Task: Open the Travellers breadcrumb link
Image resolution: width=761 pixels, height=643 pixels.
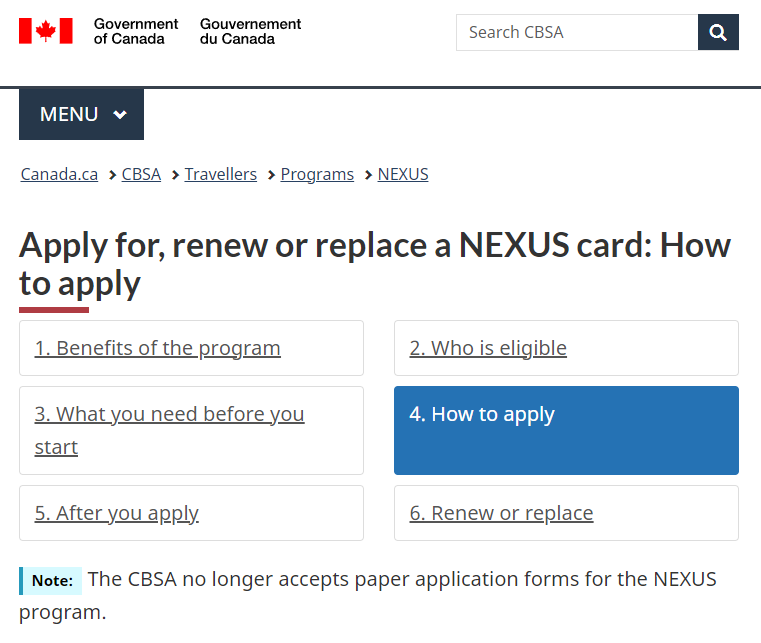Action: (221, 174)
